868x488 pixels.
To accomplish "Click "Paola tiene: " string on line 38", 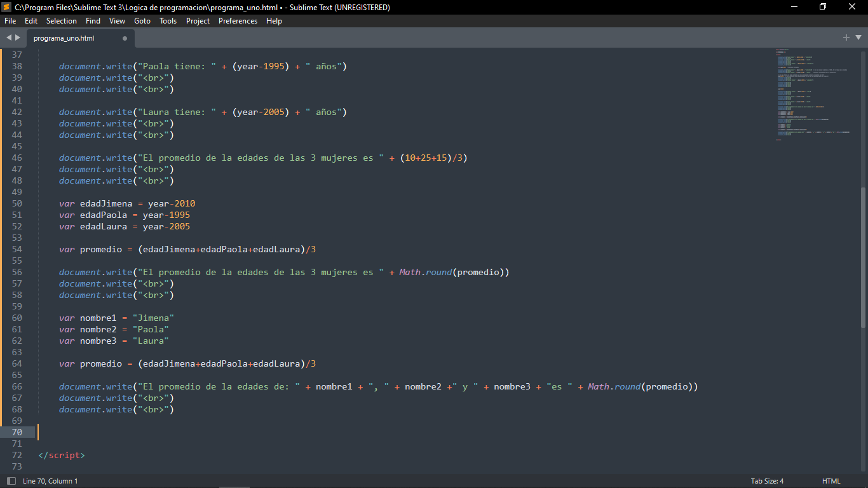I will click(x=177, y=66).
